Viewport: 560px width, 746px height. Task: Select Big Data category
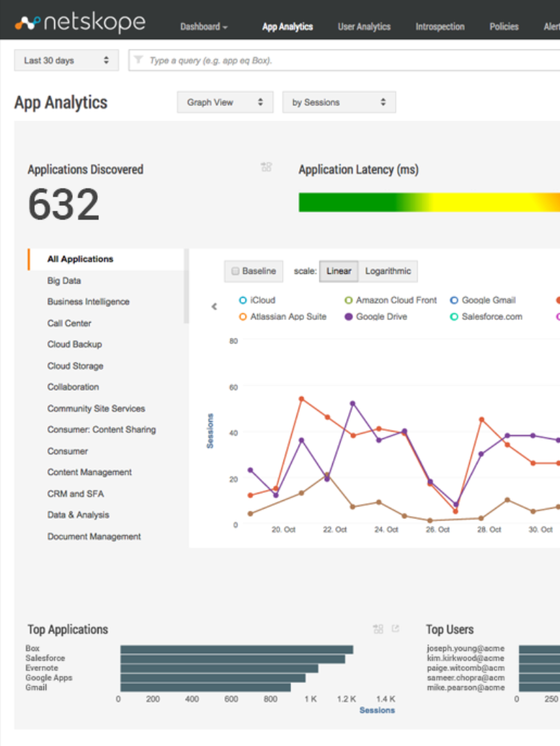click(64, 281)
